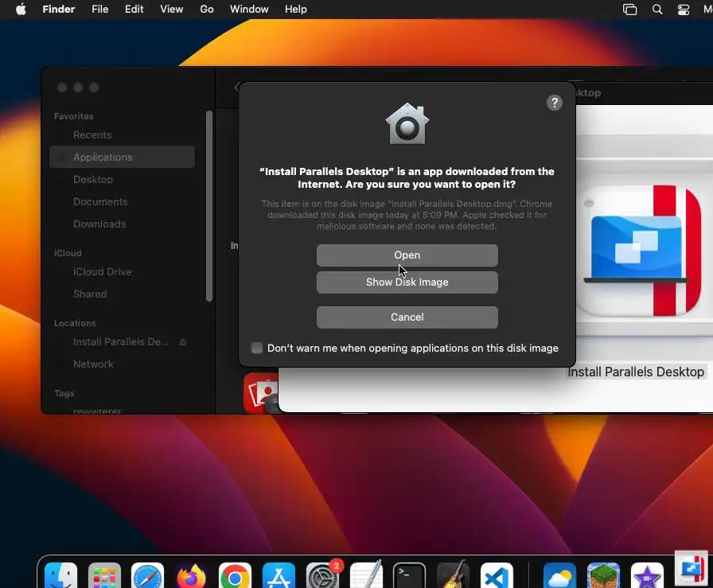
Task: Cancel the Gatekeeper warning dialog
Action: pos(407,317)
